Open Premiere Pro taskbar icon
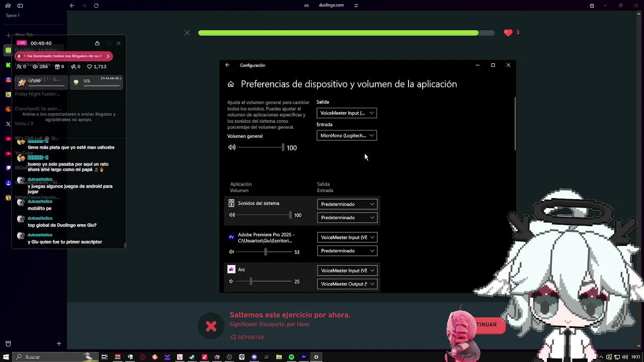 click(x=304, y=357)
